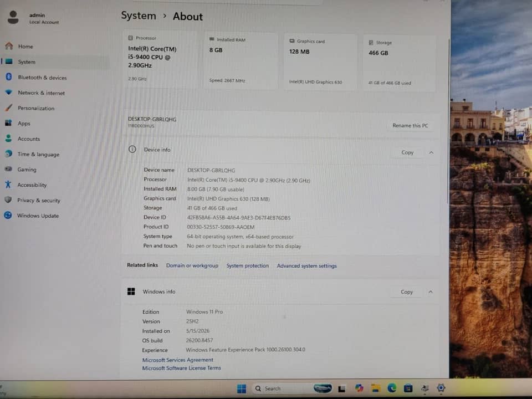Click the Personalization paintbrush icon

pos(9,108)
